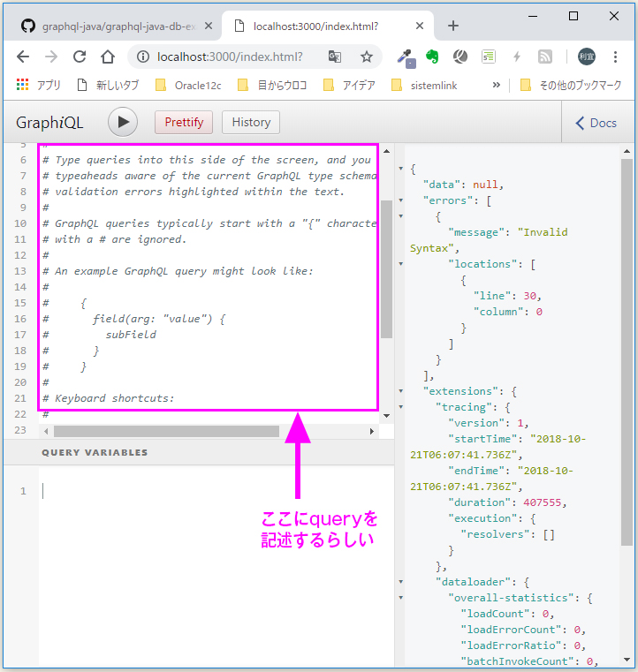Click the translate page icon
The height and width of the screenshot is (672, 638).
point(334,57)
